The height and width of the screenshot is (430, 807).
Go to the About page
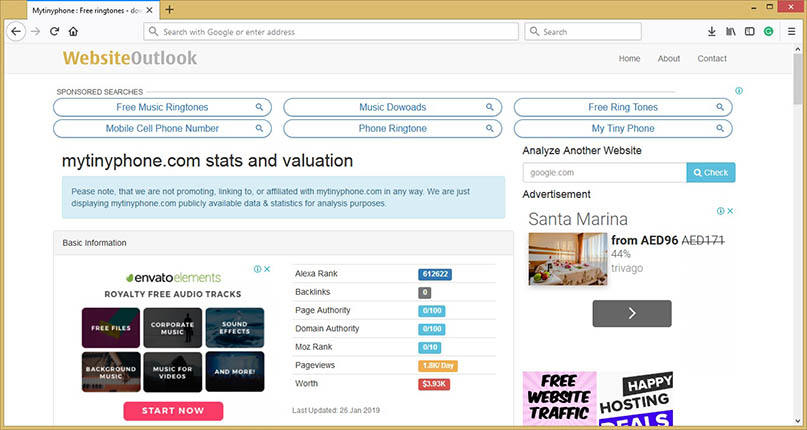click(x=669, y=58)
